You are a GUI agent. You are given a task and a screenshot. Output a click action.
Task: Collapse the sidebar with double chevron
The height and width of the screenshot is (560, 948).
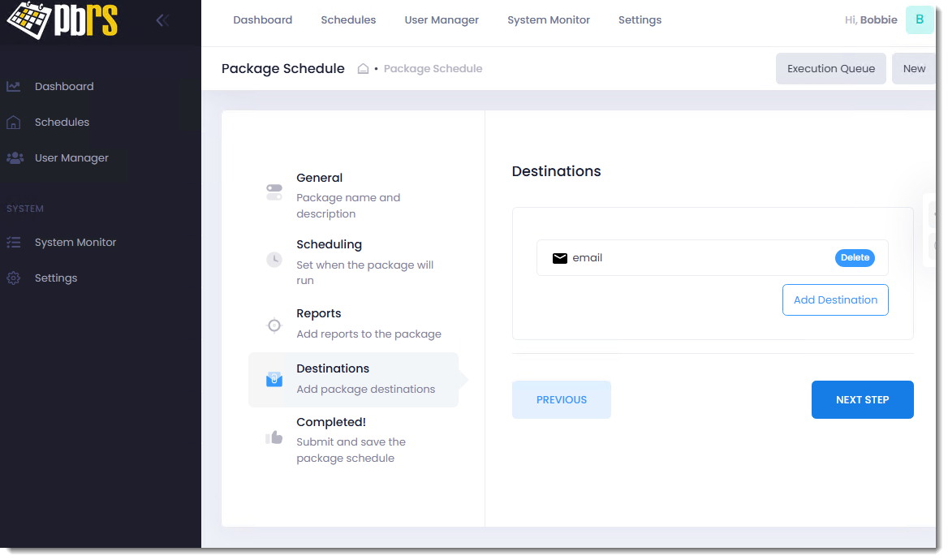coord(162,20)
